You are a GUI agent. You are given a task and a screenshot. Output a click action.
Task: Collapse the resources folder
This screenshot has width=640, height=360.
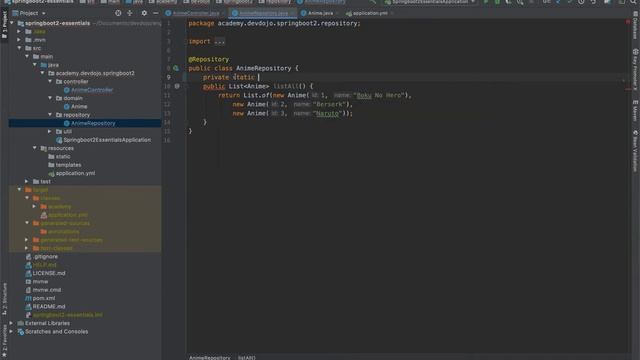click(x=35, y=148)
